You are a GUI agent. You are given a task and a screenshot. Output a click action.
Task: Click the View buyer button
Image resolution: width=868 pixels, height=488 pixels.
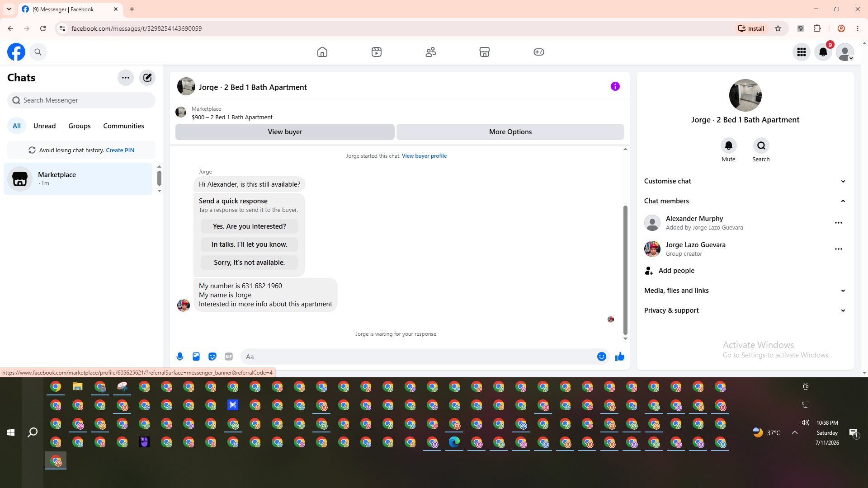click(285, 132)
